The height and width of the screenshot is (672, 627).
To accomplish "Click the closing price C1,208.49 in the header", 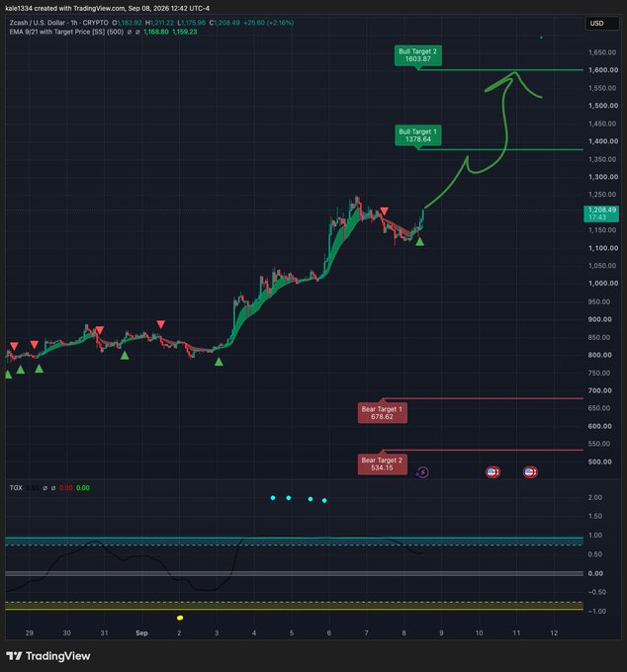I will pos(224,23).
